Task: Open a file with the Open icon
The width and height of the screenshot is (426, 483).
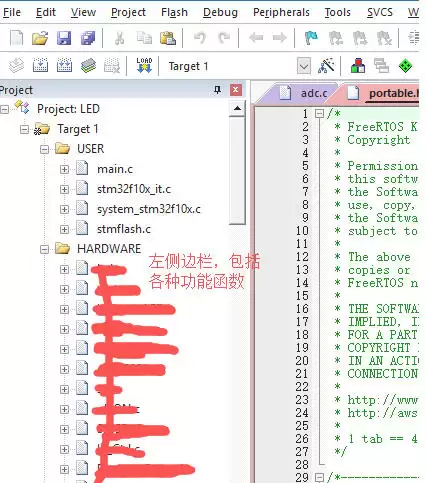Action: pos(40,38)
